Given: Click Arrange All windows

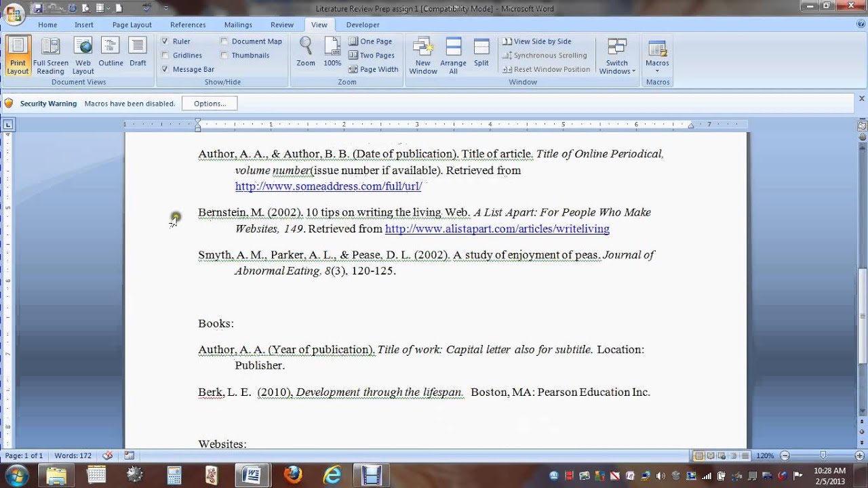Looking at the screenshot, I should (x=453, y=56).
